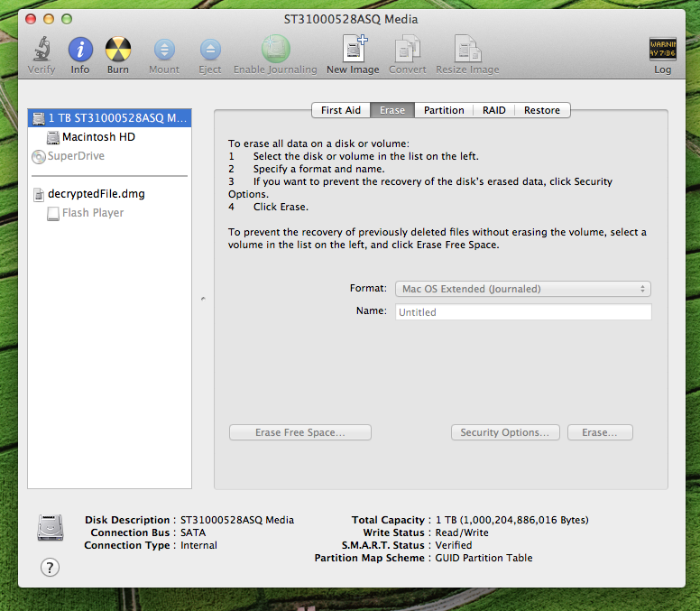Click the green zoom window button
The height and width of the screenshot is (611, 700).
click(67, 19)
